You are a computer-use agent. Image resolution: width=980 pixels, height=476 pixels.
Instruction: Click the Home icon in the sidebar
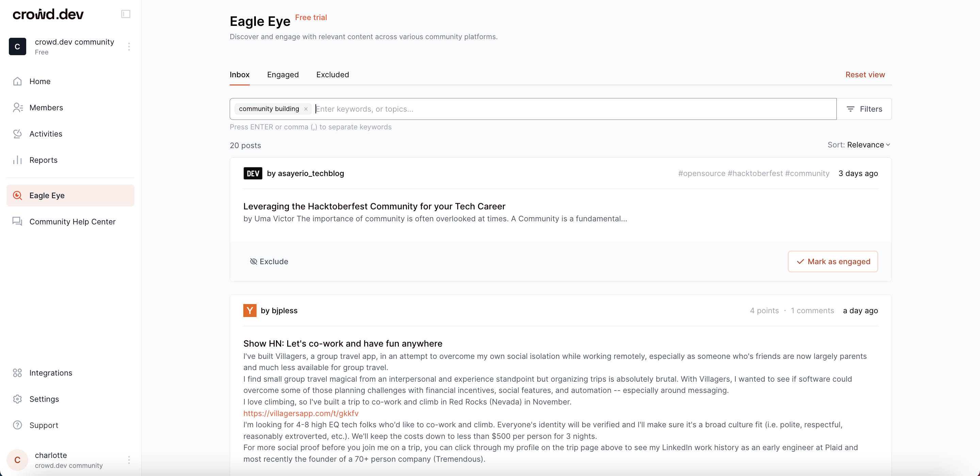coord(17,81)
